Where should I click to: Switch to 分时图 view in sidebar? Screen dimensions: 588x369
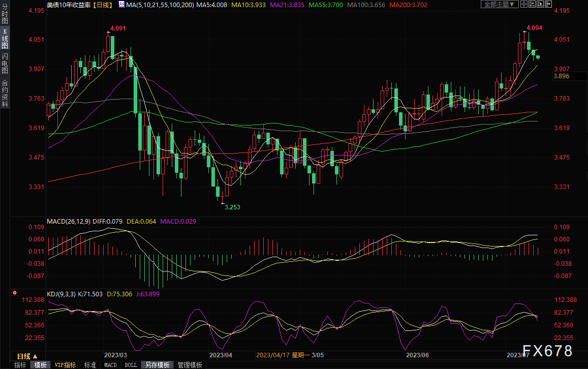(x=5, y=14)
